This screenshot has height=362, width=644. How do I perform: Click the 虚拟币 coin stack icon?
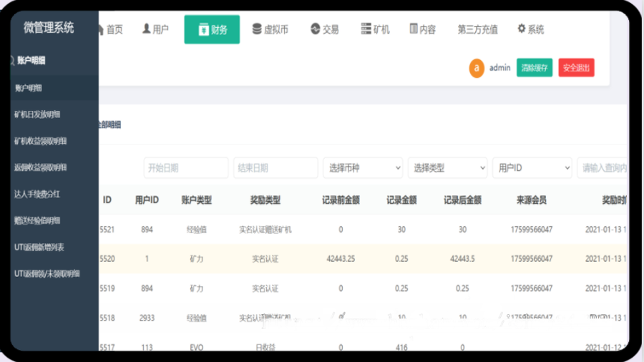point(257,29)
